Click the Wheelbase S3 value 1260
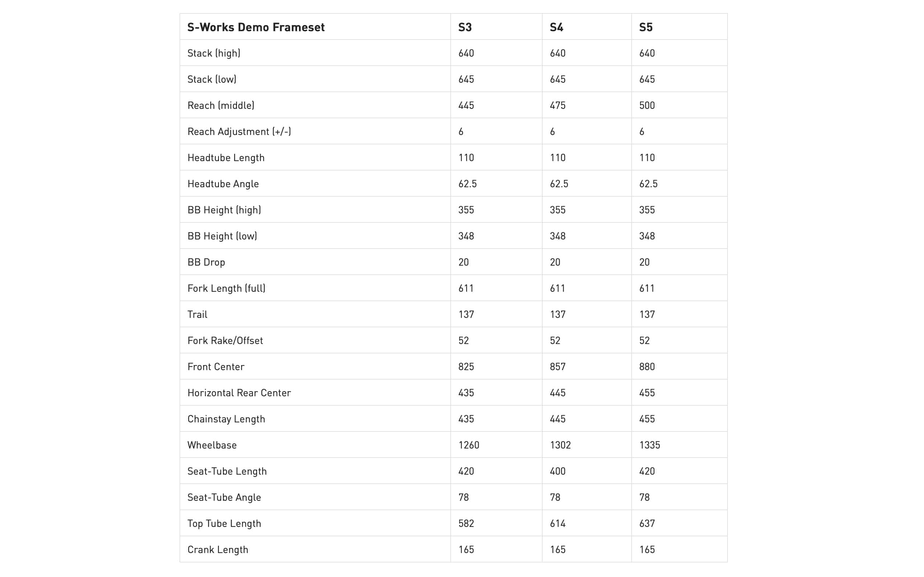 point(469,445)
